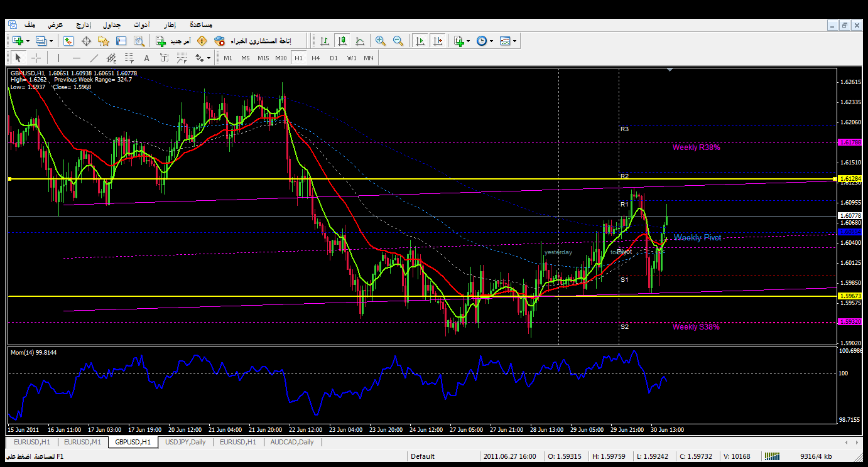Open the إدراج (Insert) menu

pyautogui.click(x=84, y=24)
